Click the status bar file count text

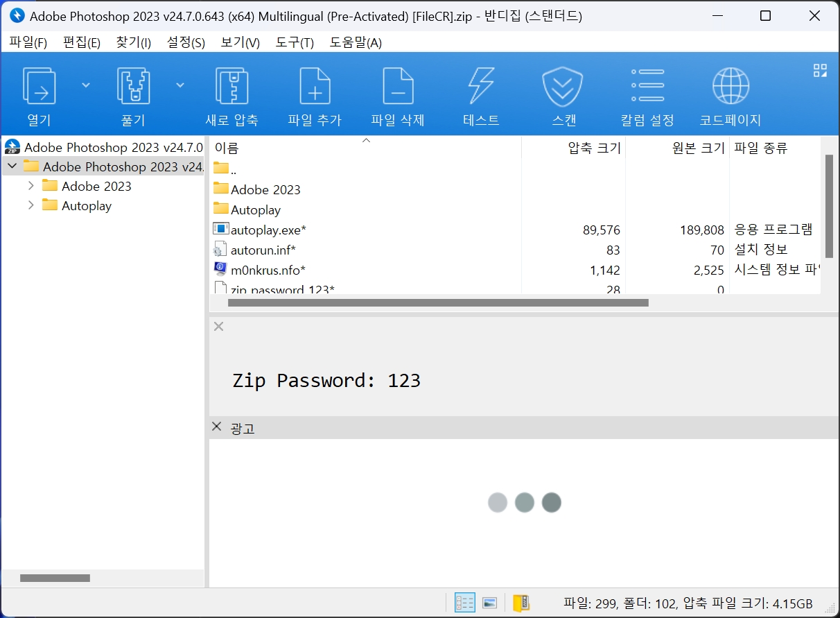pyautogui.click(x=688, y=603)
